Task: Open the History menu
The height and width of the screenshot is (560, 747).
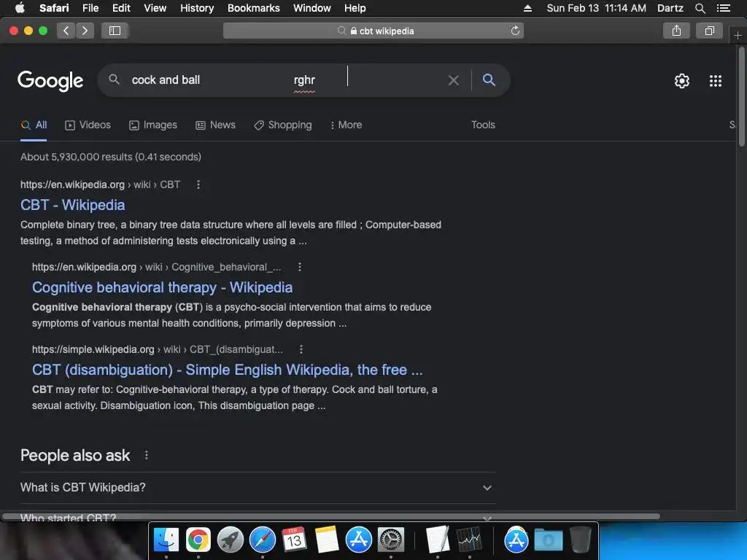Action: click(x=197, y=8)
